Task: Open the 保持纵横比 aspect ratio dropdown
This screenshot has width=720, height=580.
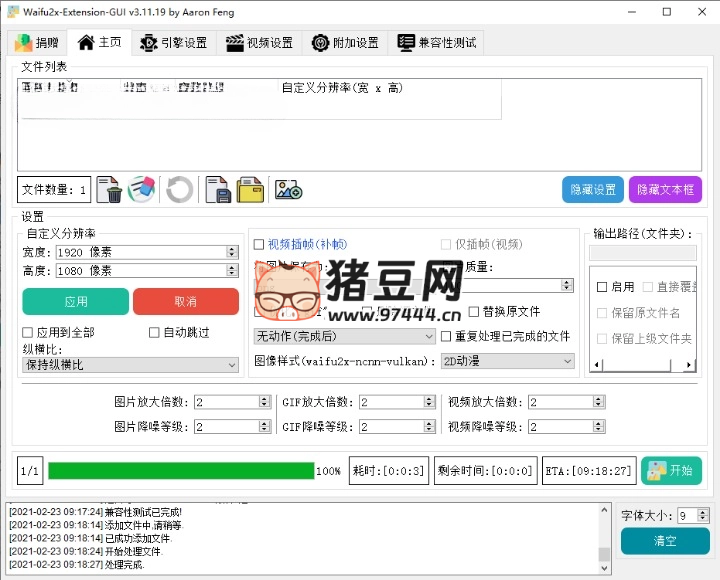Action: [x=130, y=365]
